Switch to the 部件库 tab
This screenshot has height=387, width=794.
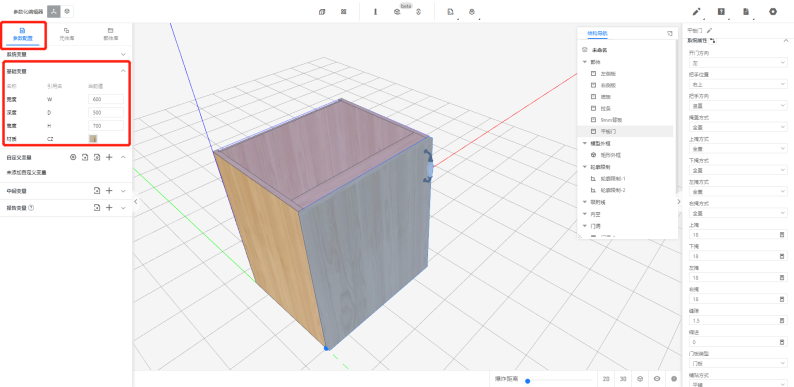point(110,34)
